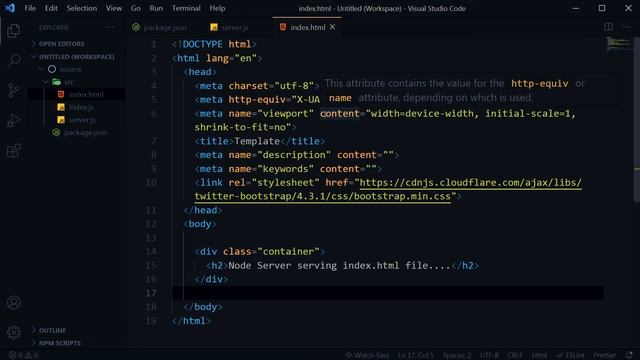Click the DOCTYPE declaration on line 1

point(214,44)
